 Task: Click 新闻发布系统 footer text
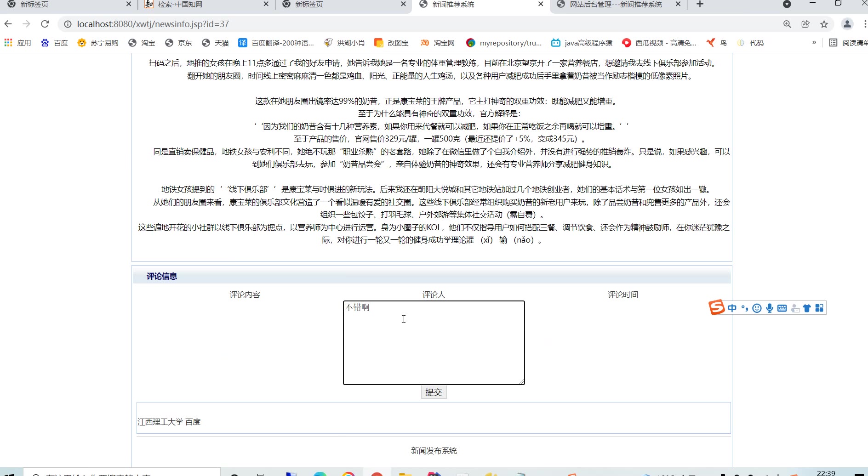(434, 451)
